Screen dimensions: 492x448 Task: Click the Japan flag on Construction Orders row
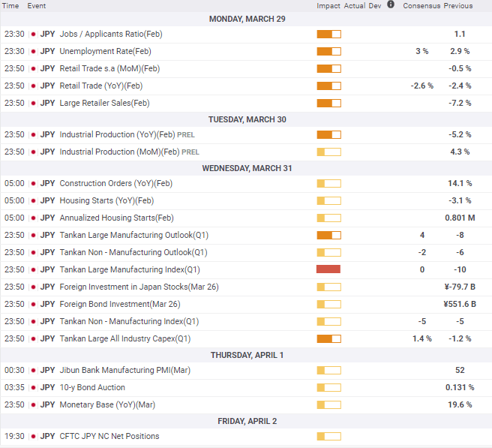[32, 184]
